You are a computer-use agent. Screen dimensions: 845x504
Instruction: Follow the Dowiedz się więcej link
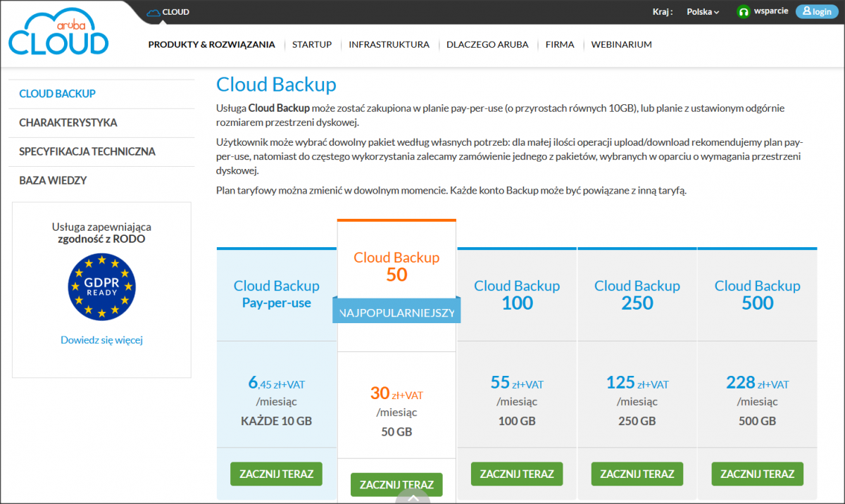pyautogui.click(x=101, y=340)
